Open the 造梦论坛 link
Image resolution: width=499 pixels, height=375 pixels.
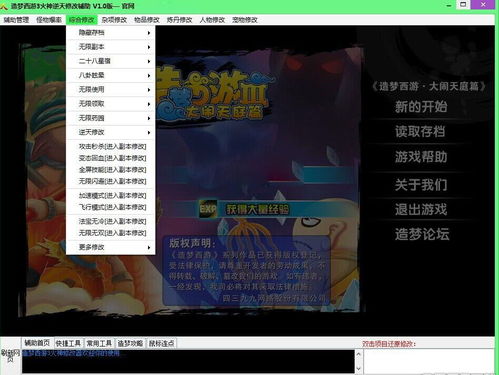(422, 234)
